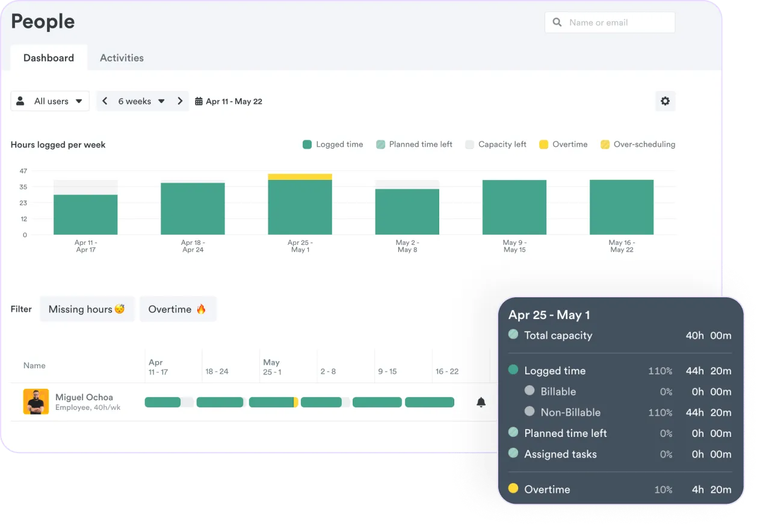This screenshot has height=532, width=763.
Task: Click the calendar icon beside Apr 11 - May 22
Action: 199,101
